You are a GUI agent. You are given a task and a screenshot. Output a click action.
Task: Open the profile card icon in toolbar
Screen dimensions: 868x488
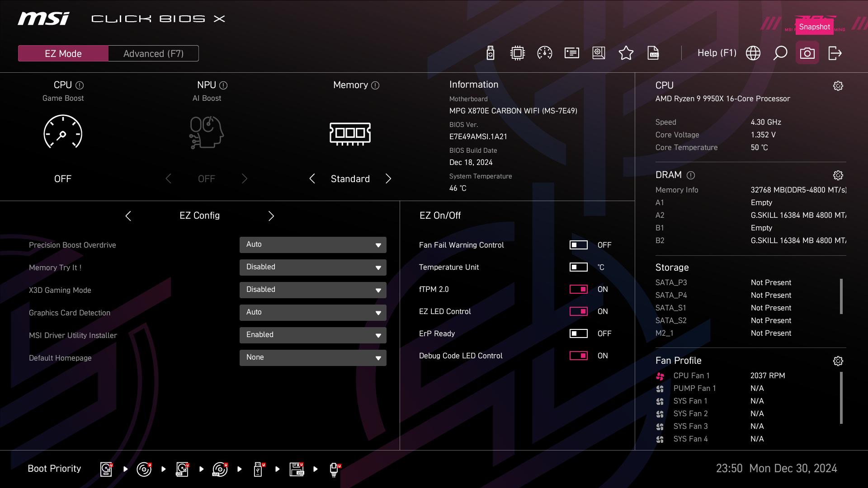click(x=572, y=53)
